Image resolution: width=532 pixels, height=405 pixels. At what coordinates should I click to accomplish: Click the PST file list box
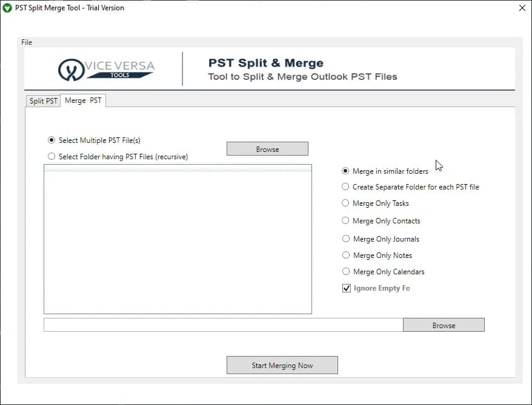coord(178,239)
